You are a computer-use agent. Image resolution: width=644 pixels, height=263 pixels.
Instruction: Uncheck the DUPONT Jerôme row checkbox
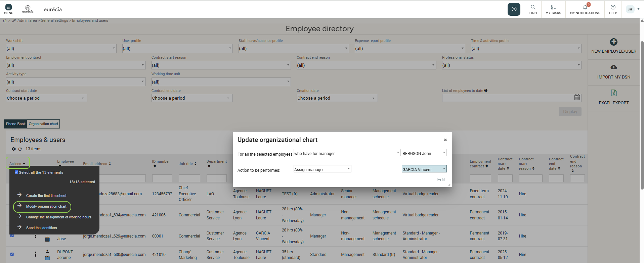[x=12, y=254]
